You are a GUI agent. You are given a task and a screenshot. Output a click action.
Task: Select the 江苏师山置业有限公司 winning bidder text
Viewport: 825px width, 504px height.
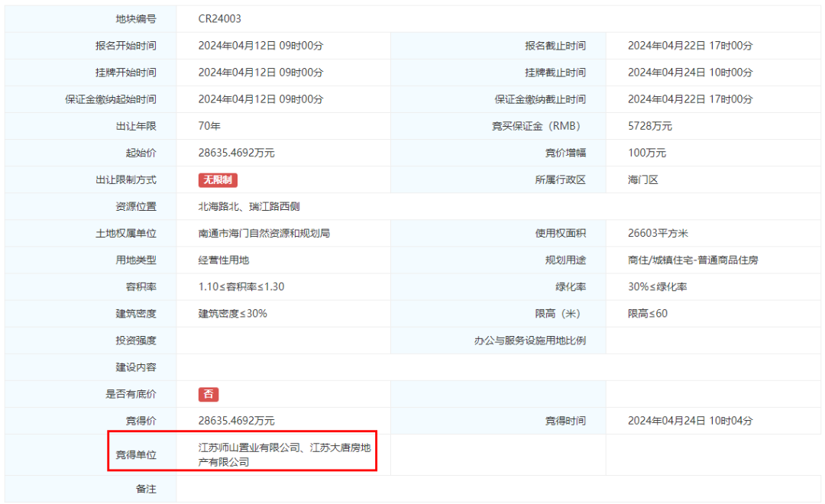pos(249,447)
